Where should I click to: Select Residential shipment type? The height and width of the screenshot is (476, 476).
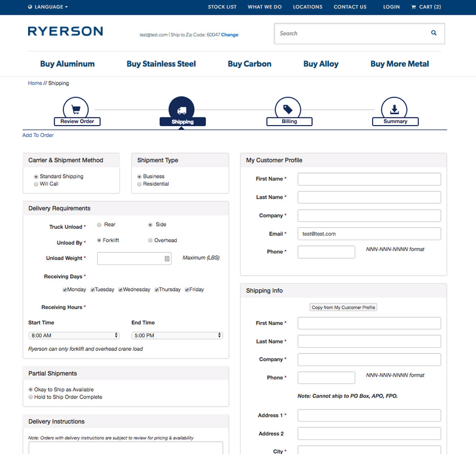[139, 184]
